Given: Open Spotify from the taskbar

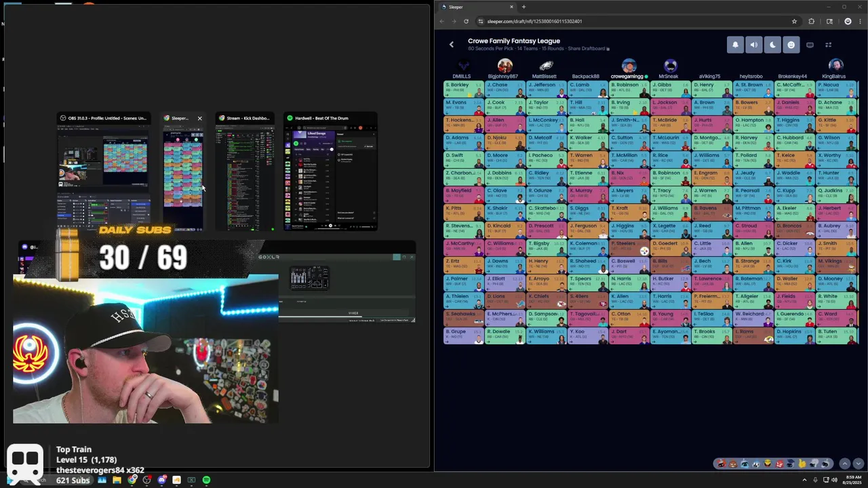Looking at the screenshot, I should click(206, 480).
